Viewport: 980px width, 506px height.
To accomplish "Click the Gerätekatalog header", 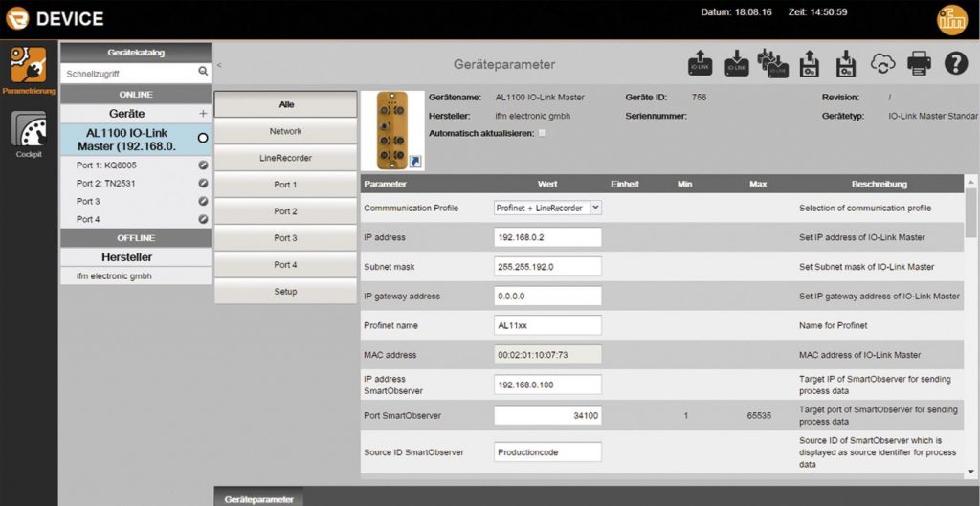I will pos(136,53).
